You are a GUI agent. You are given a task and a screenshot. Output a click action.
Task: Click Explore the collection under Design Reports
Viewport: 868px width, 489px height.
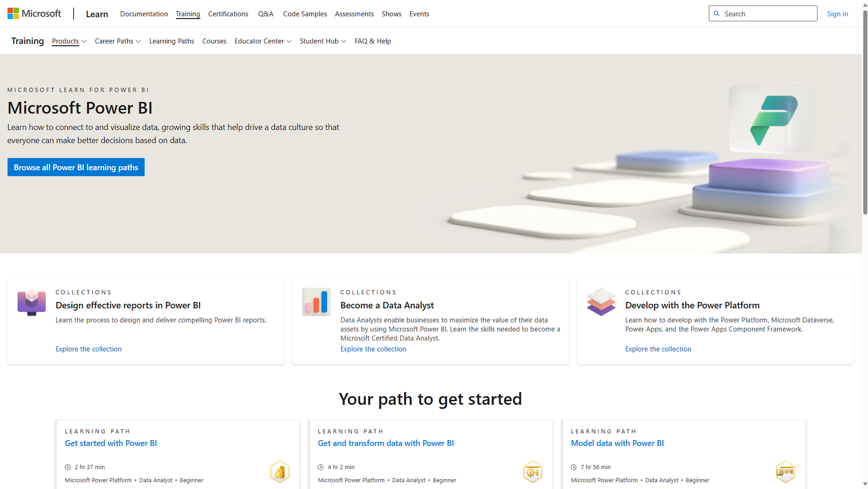click(x=88, y=349)
